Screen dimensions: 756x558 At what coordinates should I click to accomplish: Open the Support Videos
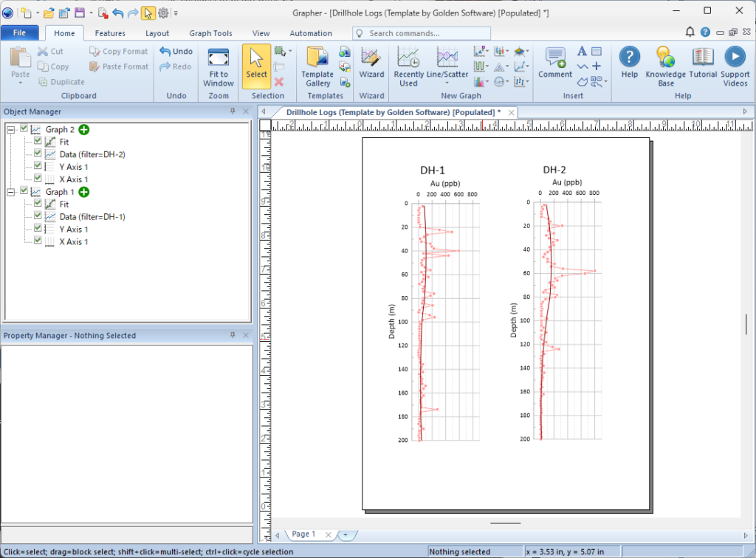coord(735,65)
